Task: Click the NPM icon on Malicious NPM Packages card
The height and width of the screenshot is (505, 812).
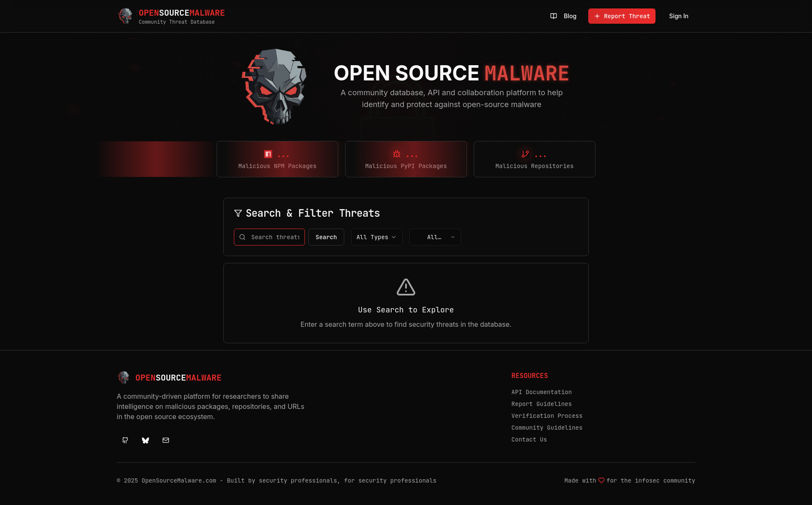Action: [268, 154]
